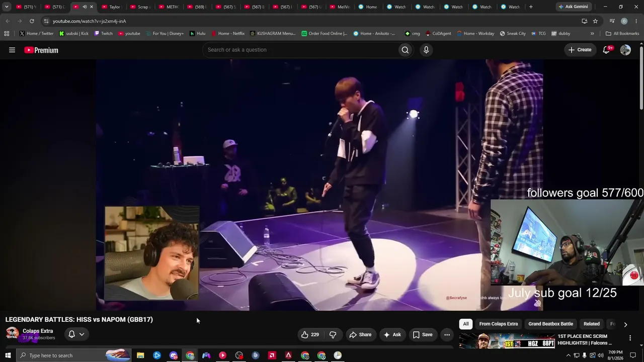This screenshot has height=362, width=644.
Task: Open YouTube notifications bell
Action: (606, 50)
